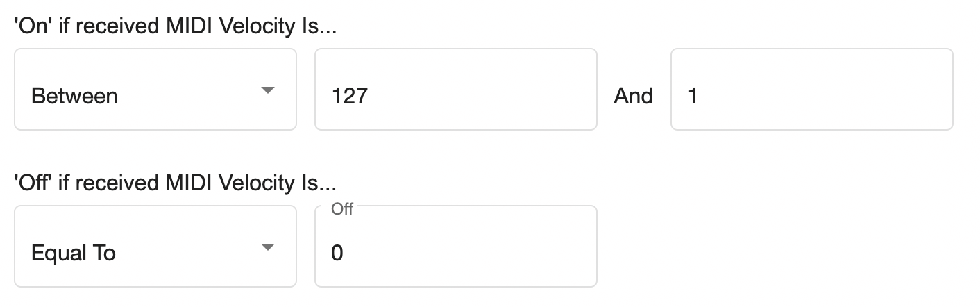Click the "Equal To" text in the Off dropdown

click(x=74, y=253)
